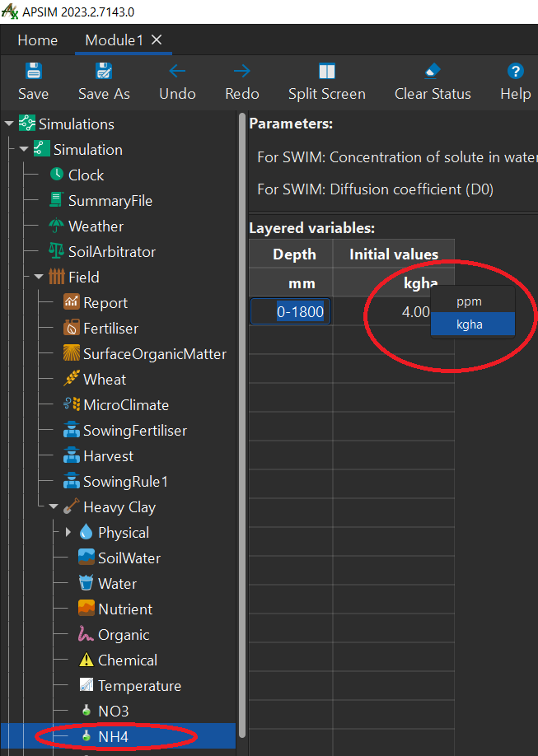
Task: Select the Organic worm icon
Action: tap(86, 633)
